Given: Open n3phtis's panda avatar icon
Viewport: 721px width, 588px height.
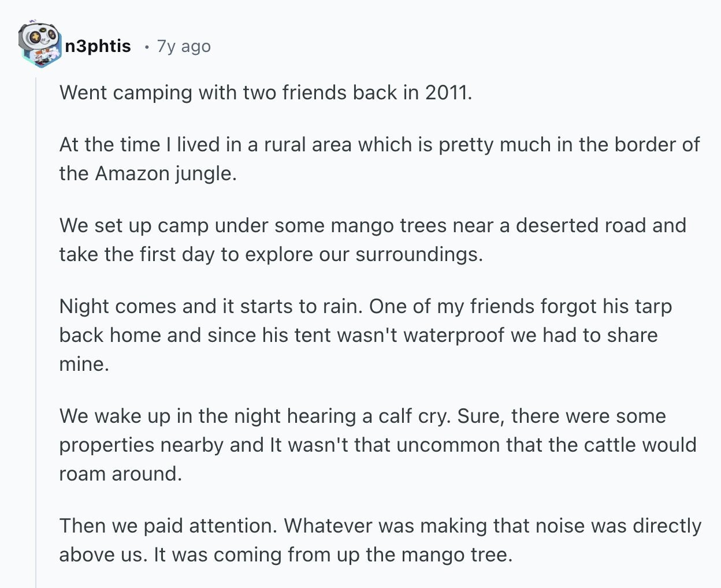Looking at the screenshot, I should (x=39, y=45).
